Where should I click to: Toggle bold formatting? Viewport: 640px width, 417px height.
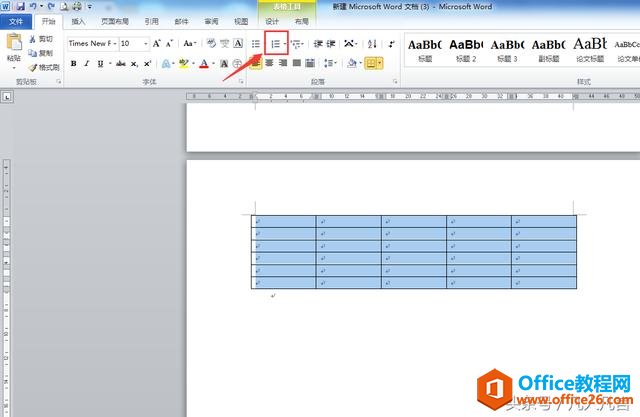[x=73, y=64]
